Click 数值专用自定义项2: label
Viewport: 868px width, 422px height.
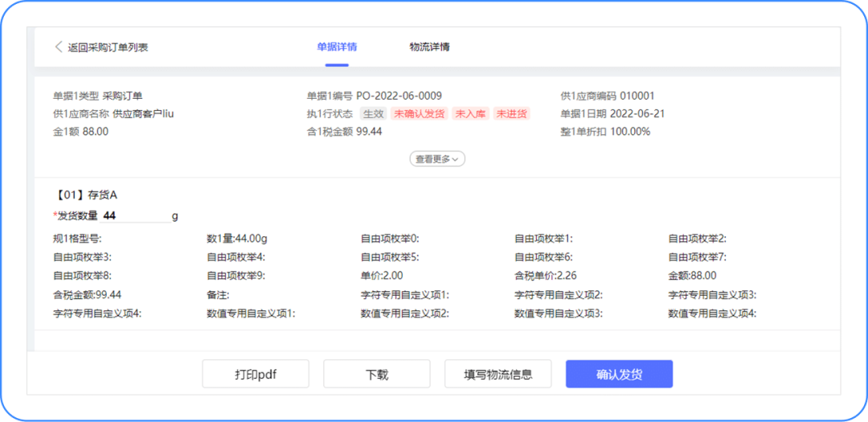[x=404, y=313]
